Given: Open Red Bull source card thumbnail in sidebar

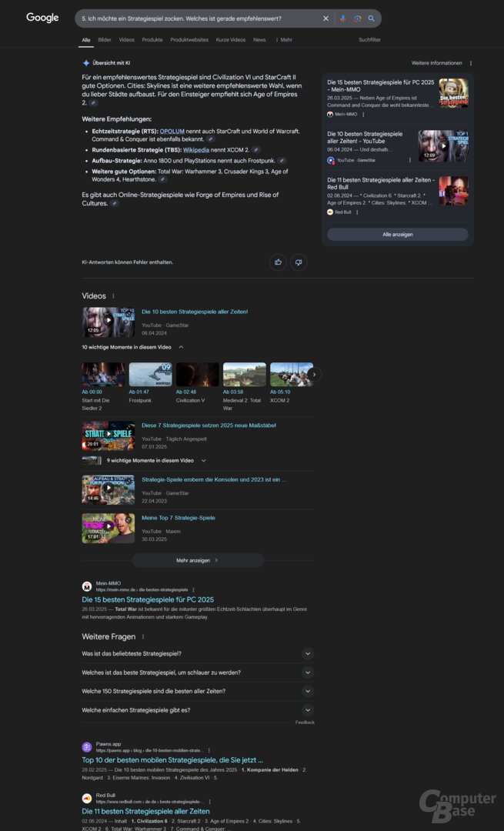Looking at the screenshot, I should tap(454, 191).
